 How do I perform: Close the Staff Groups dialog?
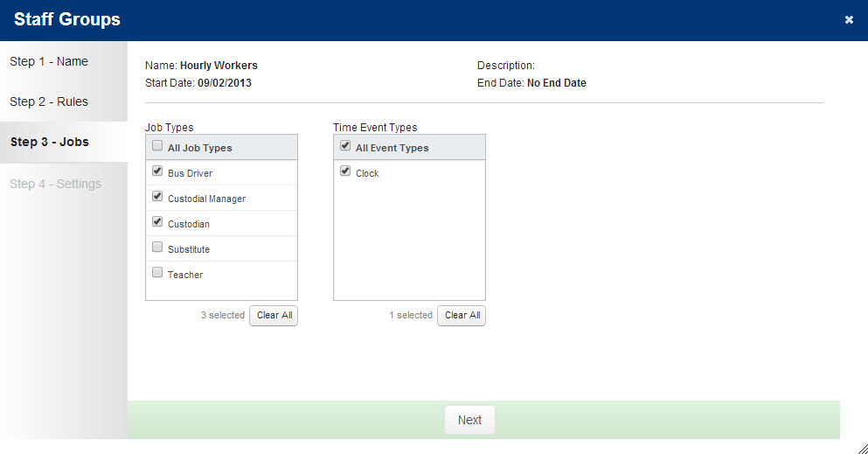[x=849, y=20]
